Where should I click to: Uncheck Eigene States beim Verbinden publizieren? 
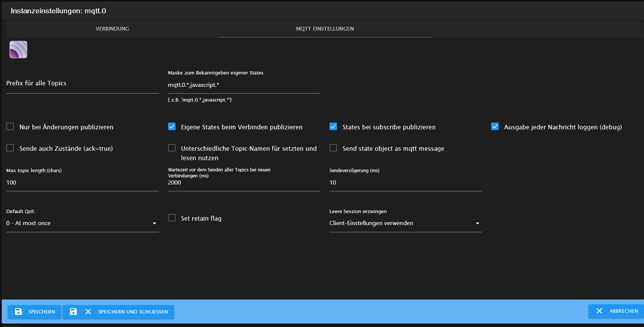coord(172,127)
